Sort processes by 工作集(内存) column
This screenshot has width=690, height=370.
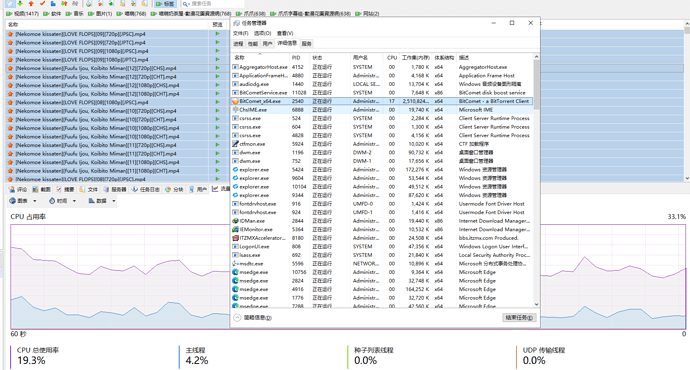(x=415, y=58)
